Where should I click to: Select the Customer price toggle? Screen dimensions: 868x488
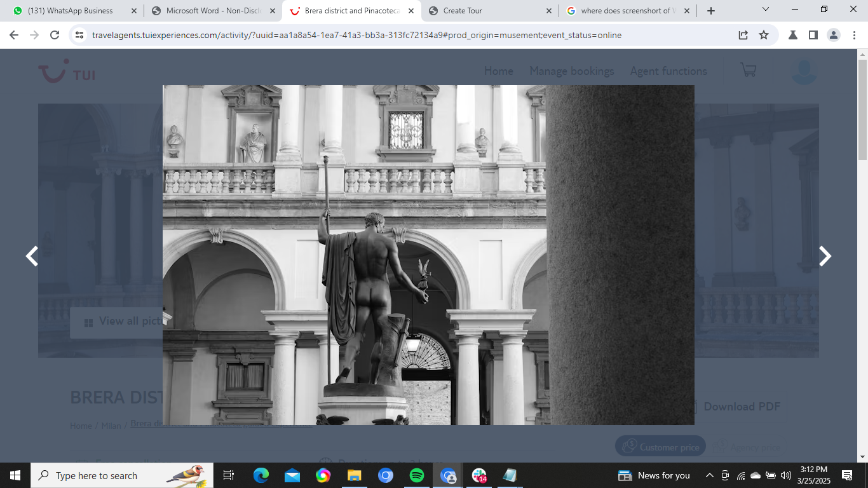point(660,447)
